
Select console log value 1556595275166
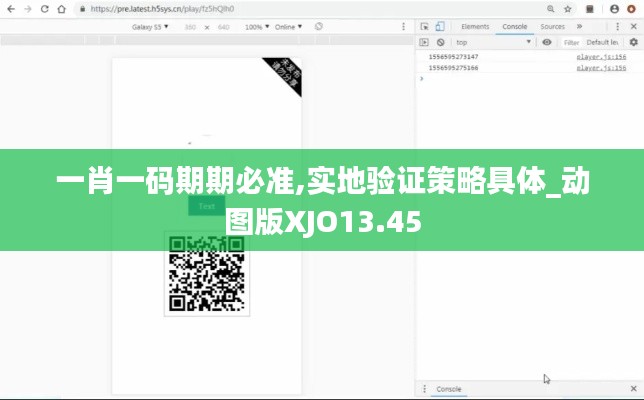point(453,68)
